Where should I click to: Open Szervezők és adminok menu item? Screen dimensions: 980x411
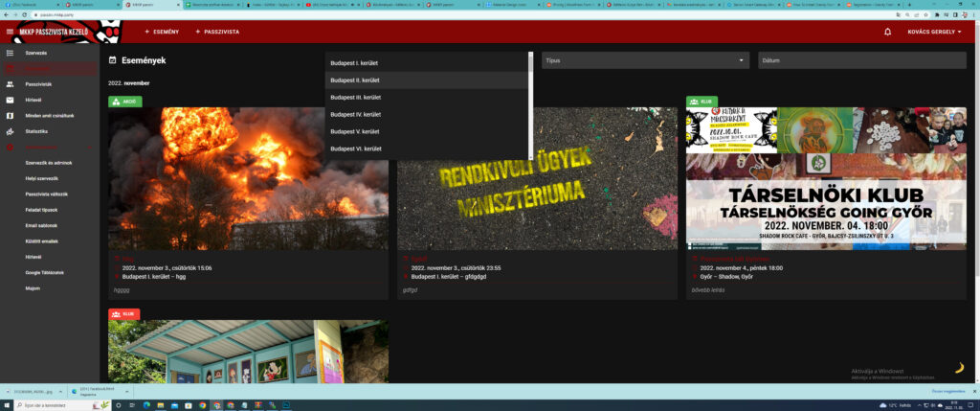coord(49,163)
